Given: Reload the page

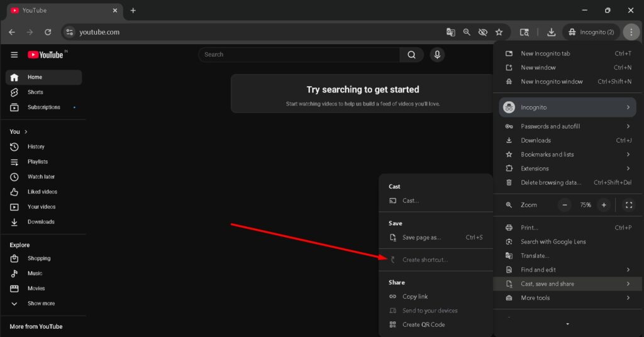Looking at the screenshot, I should [x=48, y=32].
